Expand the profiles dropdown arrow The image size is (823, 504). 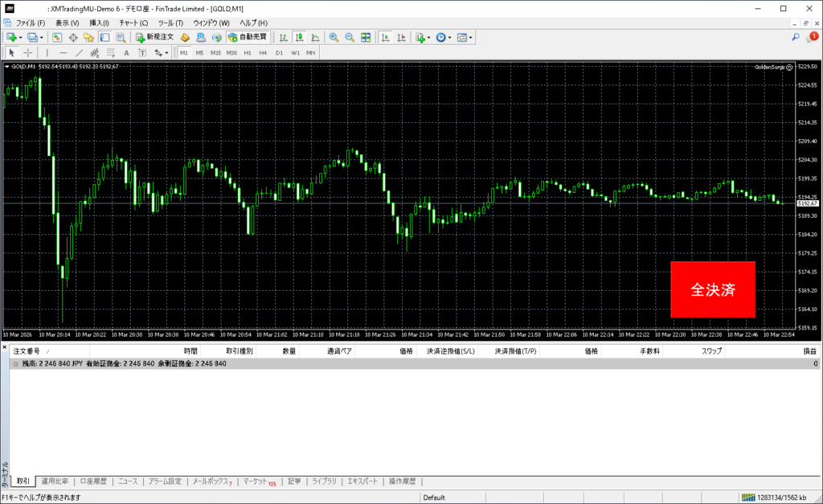tap(41, 37)
